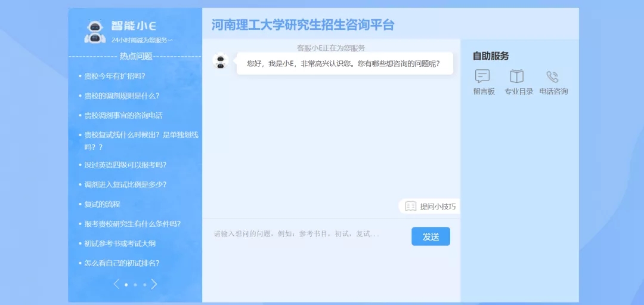Open the 留言板 message board icon
Viewport: 644px width, 305px height.
482,76
